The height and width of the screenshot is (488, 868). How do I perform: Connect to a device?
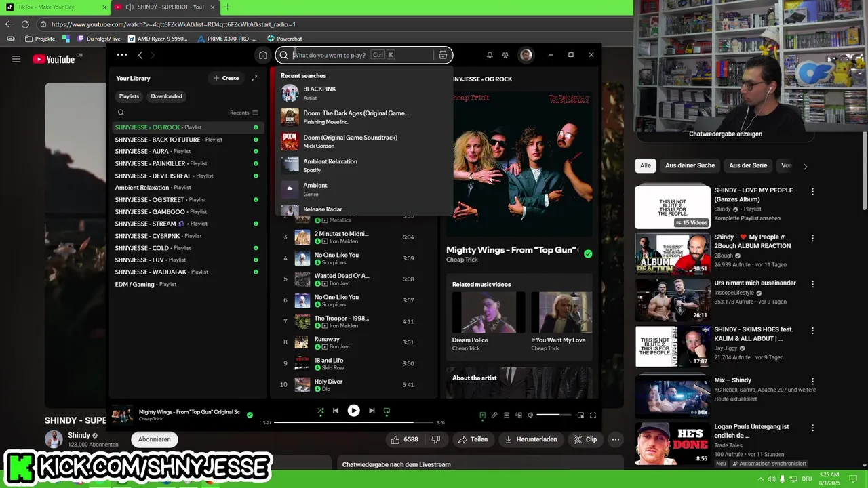click(x=519, y=415)
